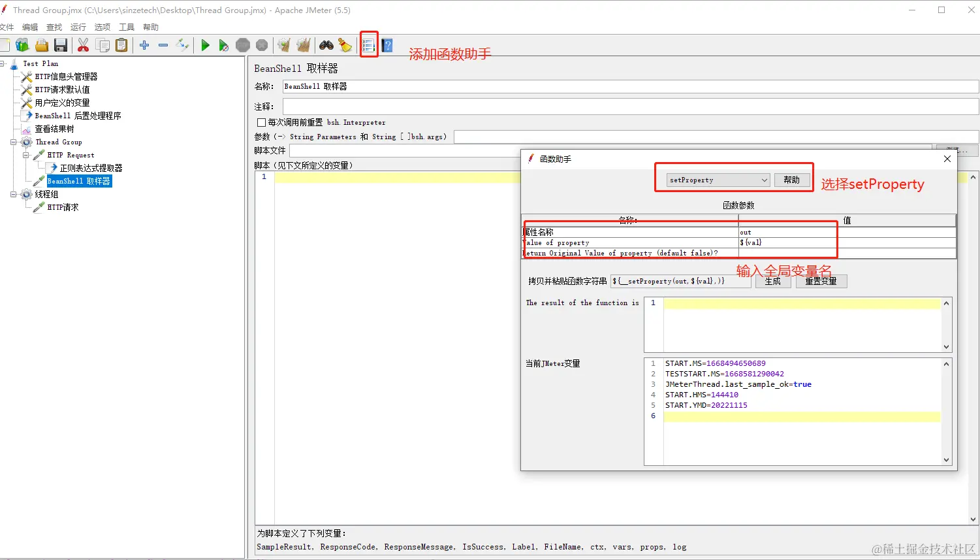Select HTTP请求 sampler under 线程组
980x560 pixels.
click(63, 207)
